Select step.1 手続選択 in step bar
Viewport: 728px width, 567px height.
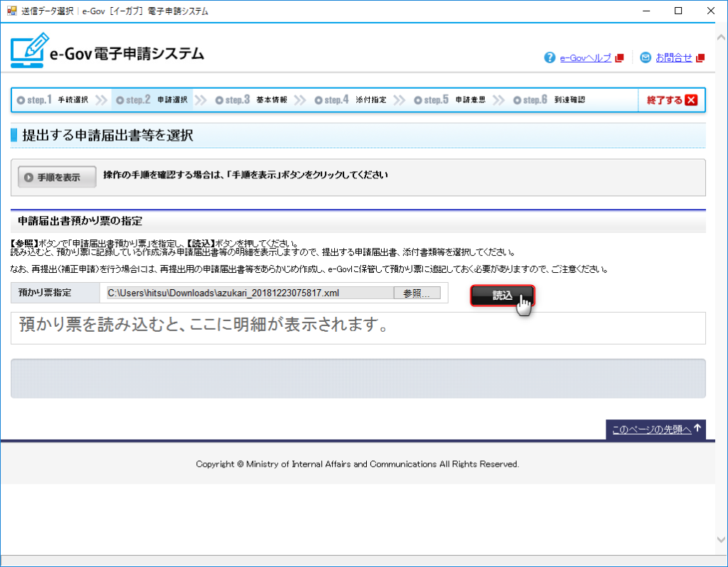click(x=53, y=100)
